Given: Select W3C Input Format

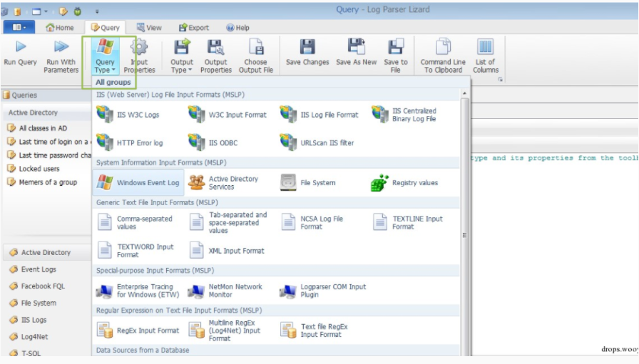Looking at the screenshot, I should tap(230, 115).
